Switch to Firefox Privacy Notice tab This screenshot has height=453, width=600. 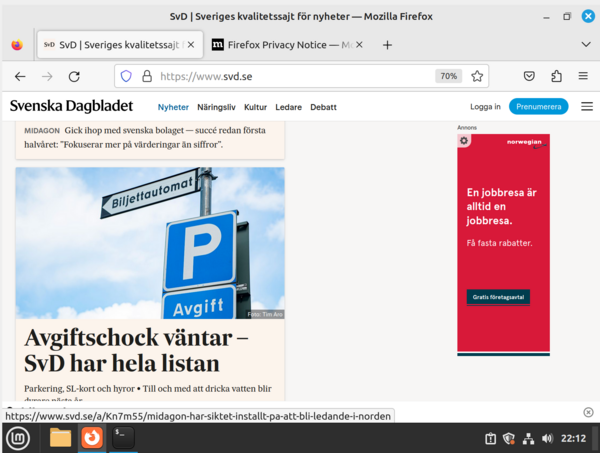pyautogui.click(x=287, y=45)
